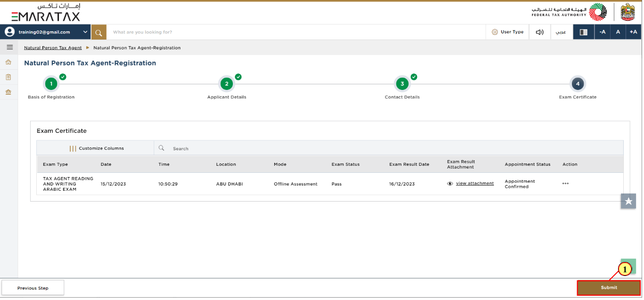Click the UAE national emblem

[x=627, y=12]
